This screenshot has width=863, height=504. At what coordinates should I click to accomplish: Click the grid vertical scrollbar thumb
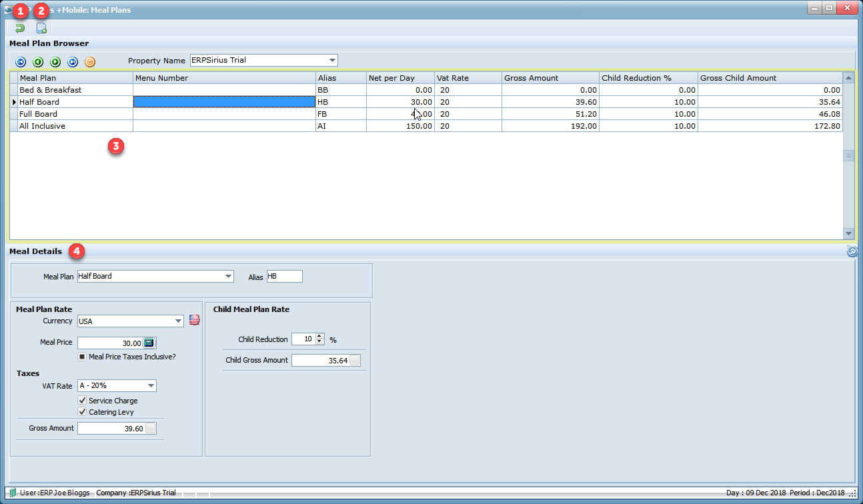click(848, 155)
